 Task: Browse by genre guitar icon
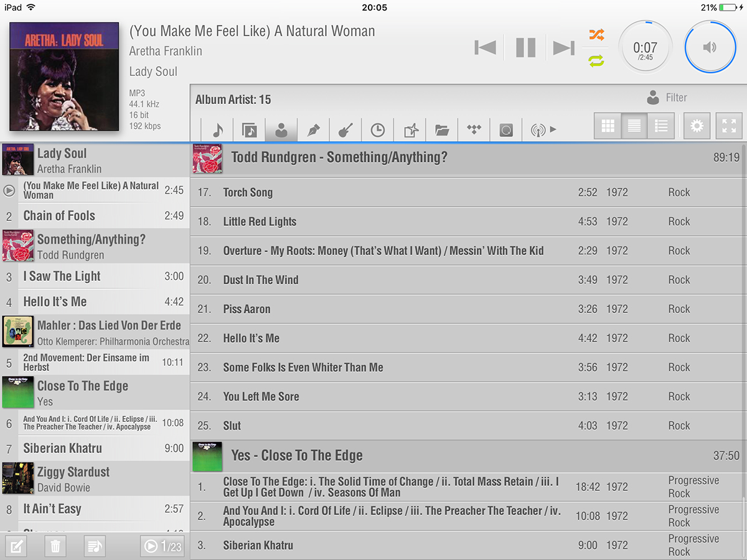[345, 130]
